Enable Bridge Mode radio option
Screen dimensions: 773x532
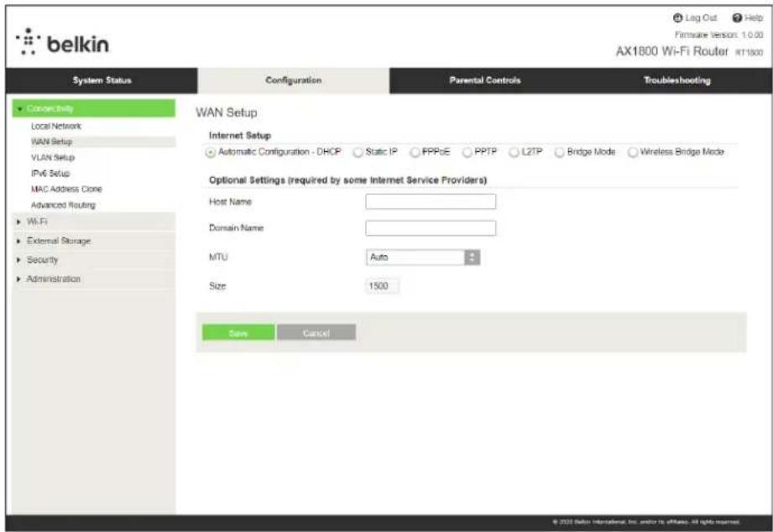(x=560, y=153)
